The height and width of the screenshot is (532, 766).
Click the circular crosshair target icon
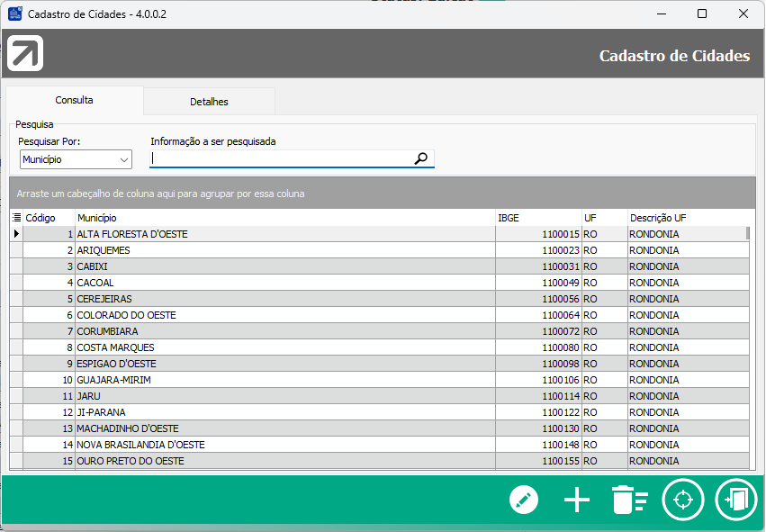pyautogui.click(x=682, y=500)
